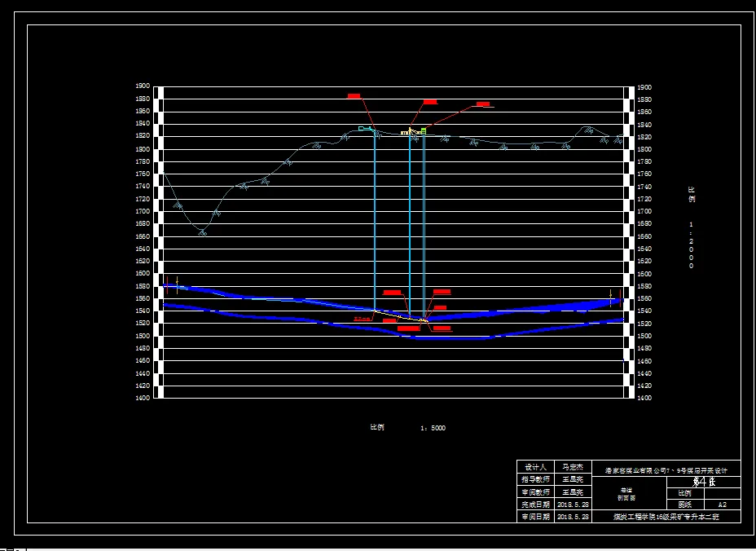Select the 1500 label on left elevation axis

tap(143, 336)
